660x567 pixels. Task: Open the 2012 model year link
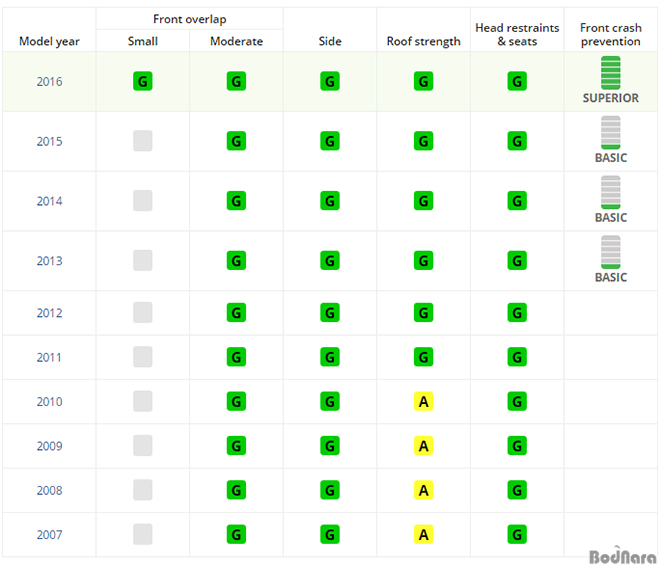pyautogui.click(x=49, y=313)
